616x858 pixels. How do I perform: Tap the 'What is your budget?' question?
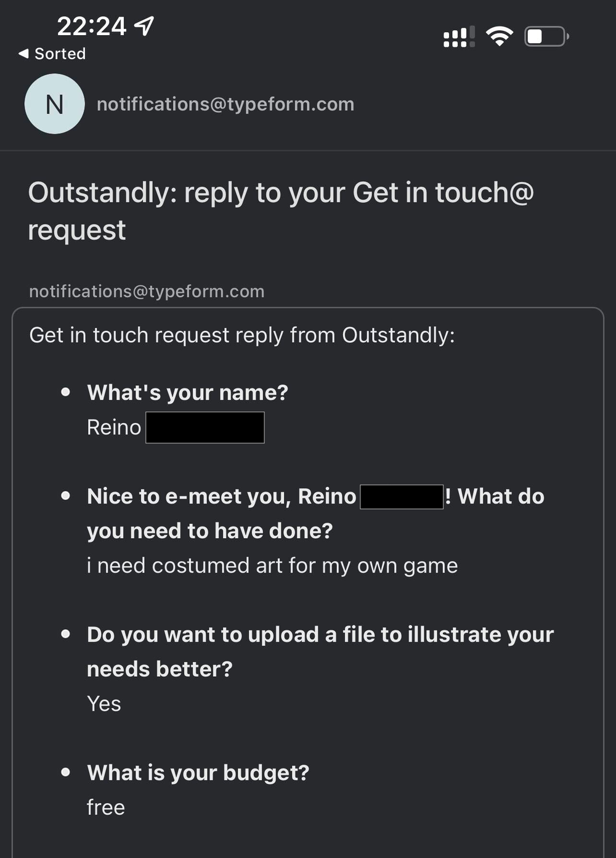tap(198, 773)
